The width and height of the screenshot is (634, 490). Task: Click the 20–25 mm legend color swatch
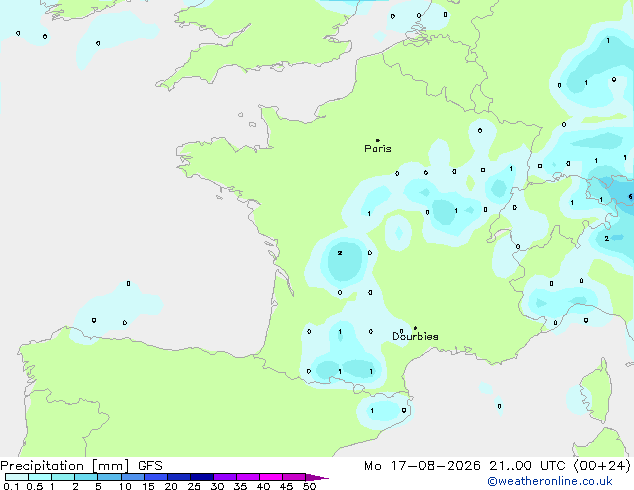178,477
